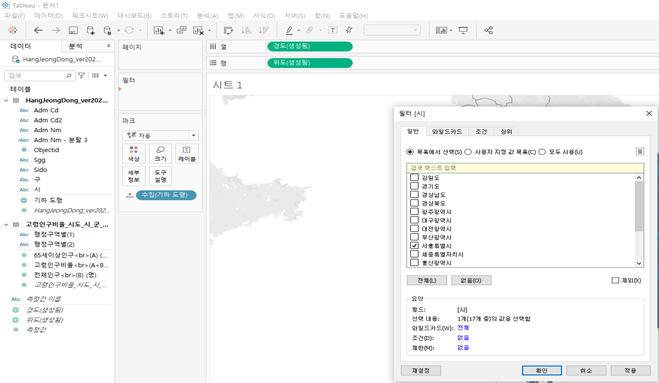Click the filter dialog list options icon
Screen dimensions: 659x383
(640, 152)
